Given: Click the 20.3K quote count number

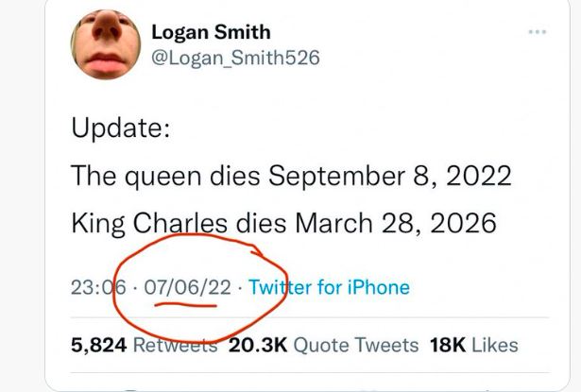Looking at the screenshot, I should pyautogui.click(x=257, y=346).
